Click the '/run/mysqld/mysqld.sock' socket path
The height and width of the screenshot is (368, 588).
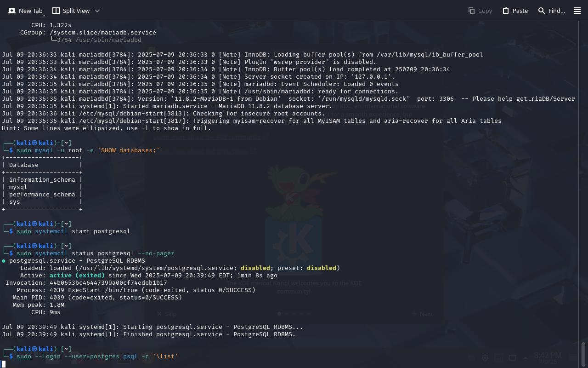point(364,99)
